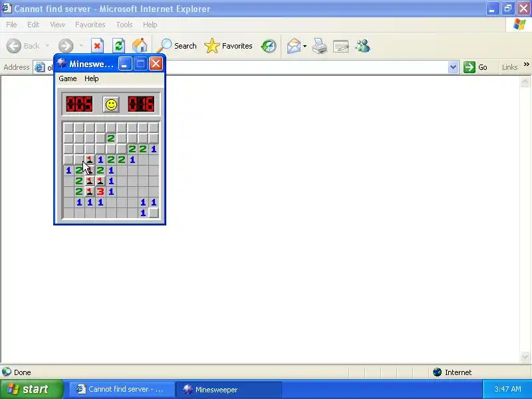Open the Messenger people icon
This screenshot has height=399, width=532.
(362, 46)
